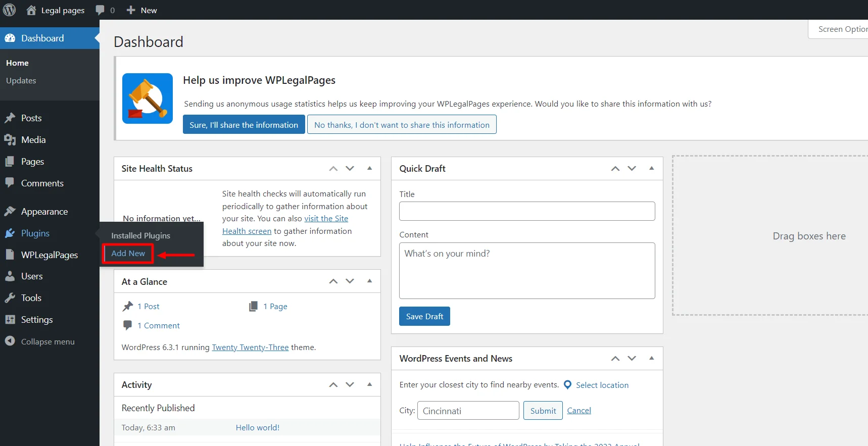This screenshot has height=446, width=868.
Task: Click the New plus icon in admin bar
Action: pyautogui.click(x=131, y=10)
